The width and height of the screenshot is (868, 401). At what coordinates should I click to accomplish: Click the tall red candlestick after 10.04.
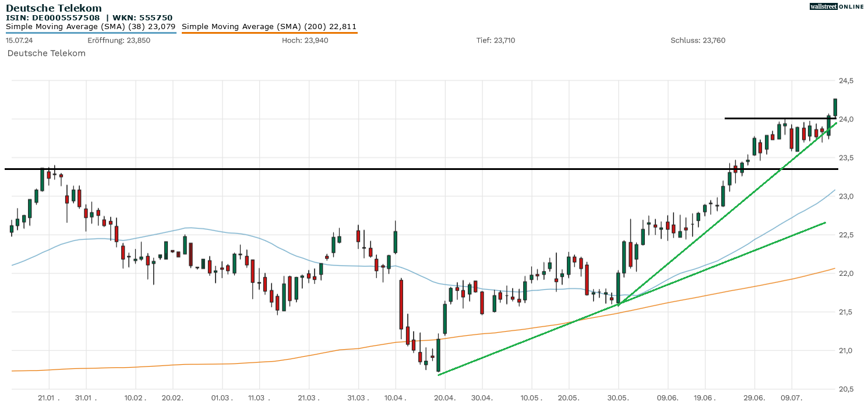[x=401, y=304]
